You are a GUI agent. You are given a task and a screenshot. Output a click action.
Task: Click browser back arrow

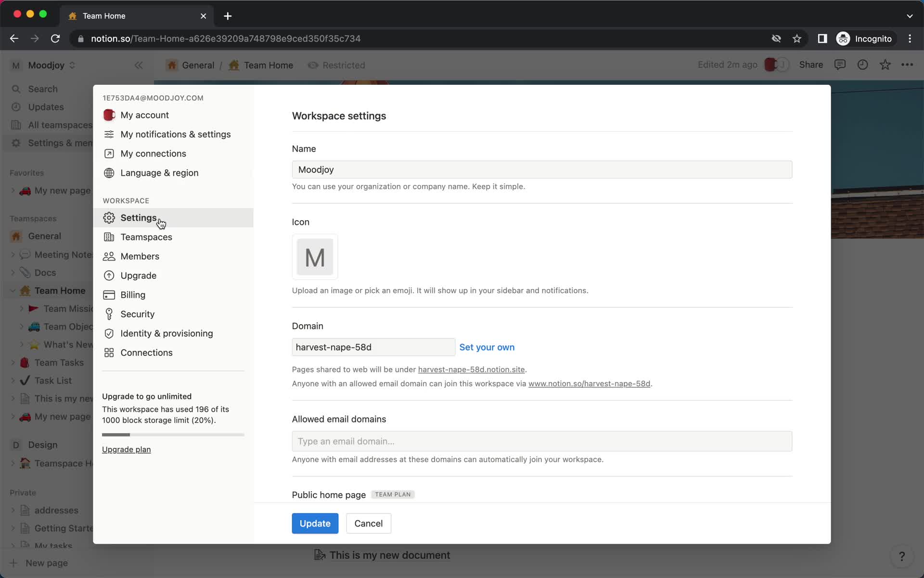click(x=14, y=39)
